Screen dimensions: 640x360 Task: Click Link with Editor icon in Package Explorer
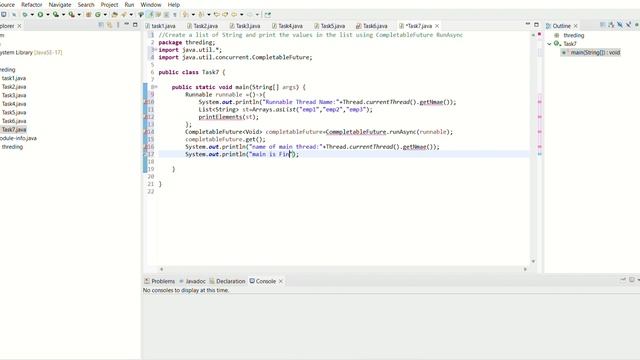(109, 25)
